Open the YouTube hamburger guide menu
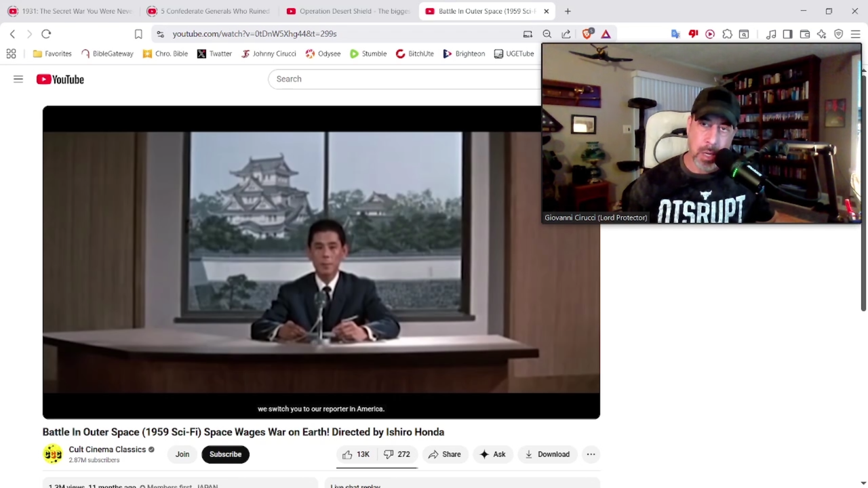868x488 pixels. click(x=18, y=79)
